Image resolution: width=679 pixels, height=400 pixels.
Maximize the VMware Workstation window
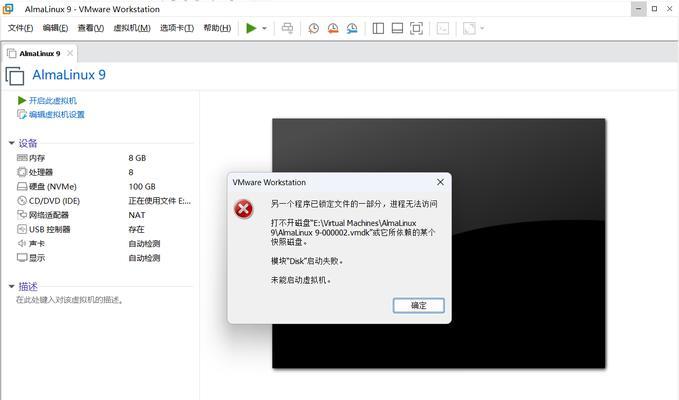654,9
